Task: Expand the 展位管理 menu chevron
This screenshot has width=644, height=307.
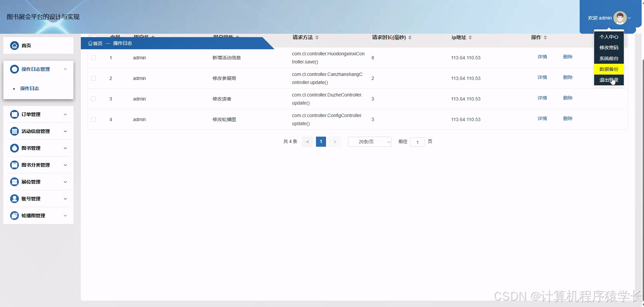Action: pos(65,182)
